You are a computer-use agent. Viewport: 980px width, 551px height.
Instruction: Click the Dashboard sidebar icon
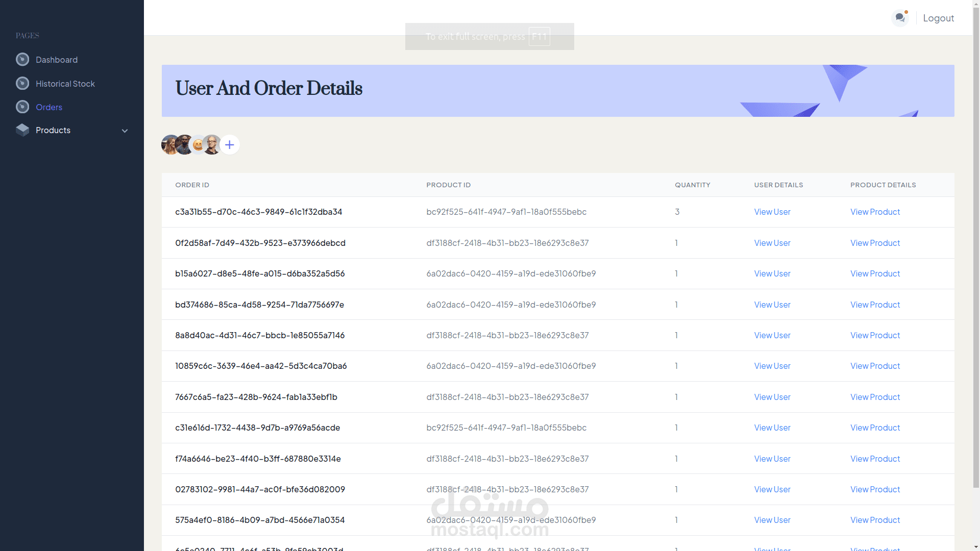(22, 60)
